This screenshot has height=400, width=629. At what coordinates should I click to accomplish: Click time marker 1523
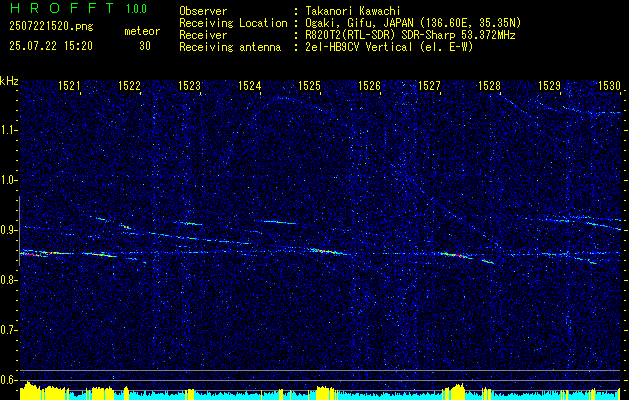click(x=189, y=85)
